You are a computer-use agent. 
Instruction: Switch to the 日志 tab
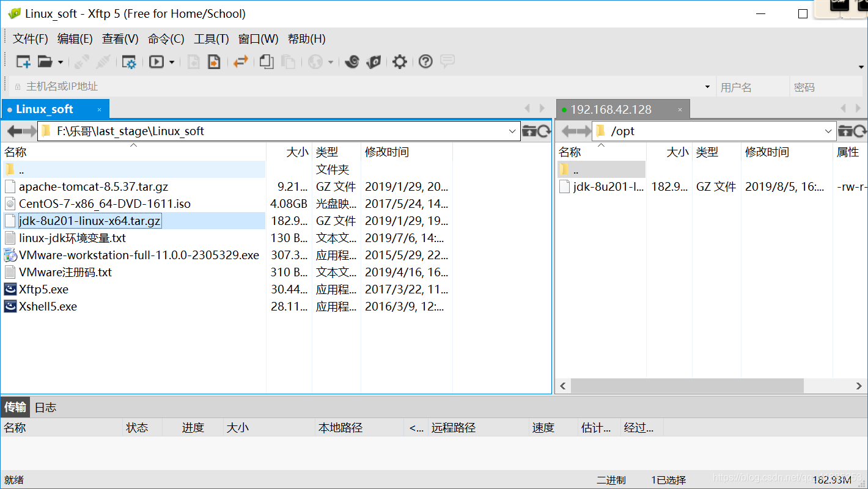pyautogui.click(x=45, y=407)
